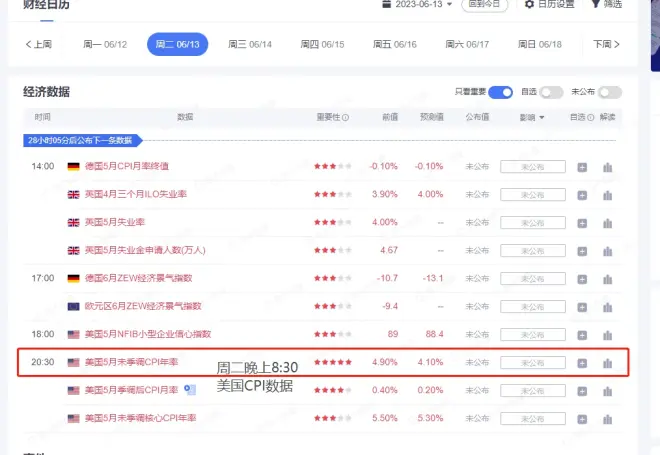660x455 pixels.
Task: Switch to 周三 06/14 tab
Action: click(x=250, y=45)
